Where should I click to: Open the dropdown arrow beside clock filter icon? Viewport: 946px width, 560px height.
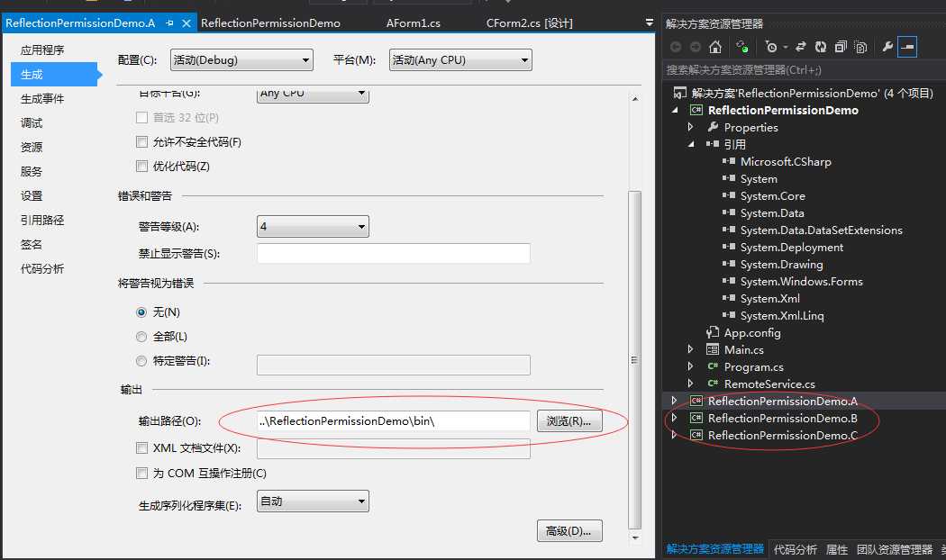click(x=785, y=47)
